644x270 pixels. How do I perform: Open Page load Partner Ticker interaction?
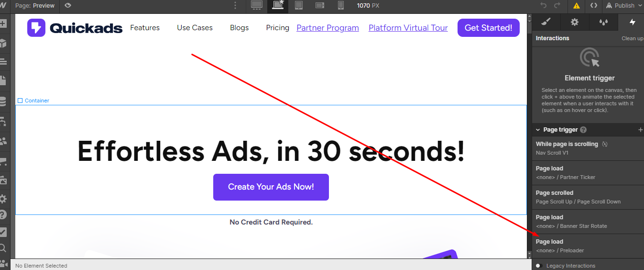pos(588,173)
